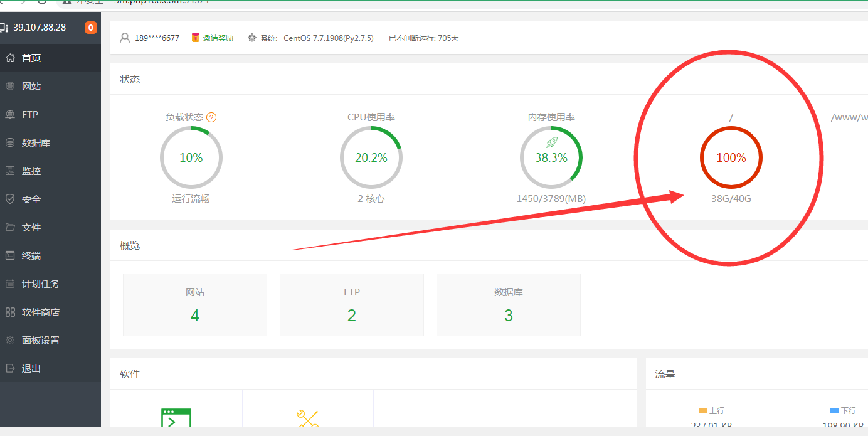This screenshot has height=436, width=868.
Task: Open the 软件商店 menu item
Action: [40, 312]
